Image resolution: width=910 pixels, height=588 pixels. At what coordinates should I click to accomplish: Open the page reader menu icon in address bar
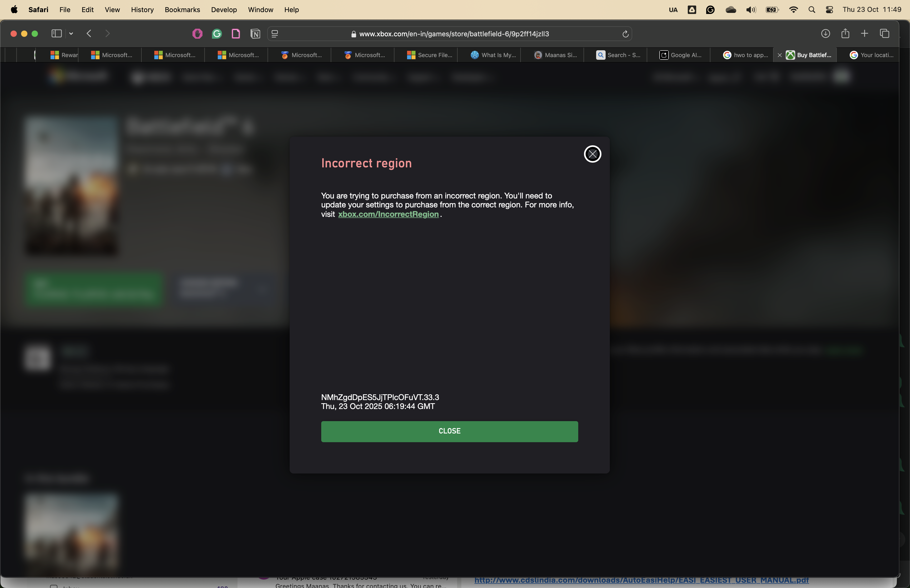click(x=275, y=34)
